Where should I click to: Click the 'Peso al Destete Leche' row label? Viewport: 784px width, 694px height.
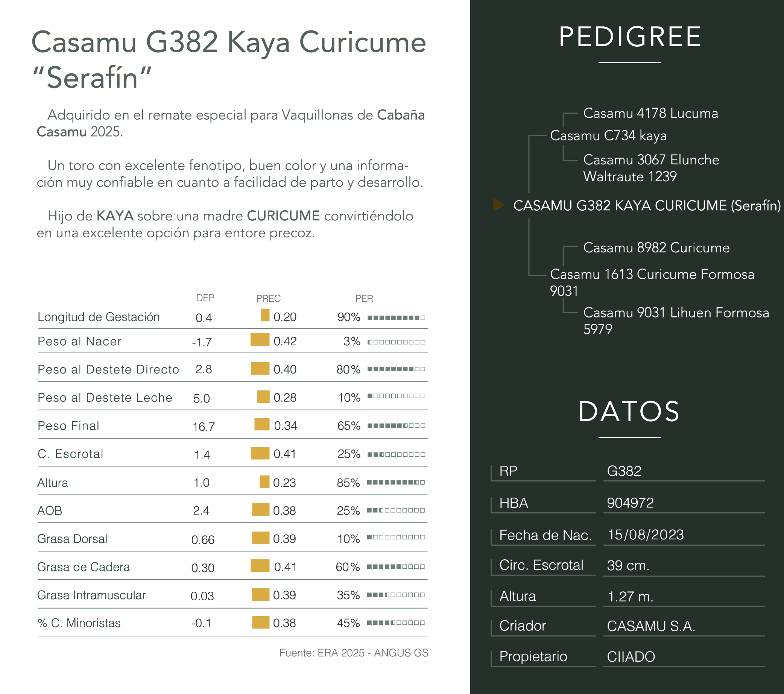[105, 398]
